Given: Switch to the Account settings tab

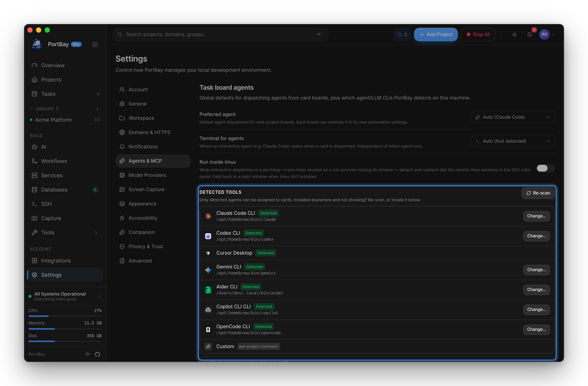Looking at the screenshot, I should tap(153, 90).
